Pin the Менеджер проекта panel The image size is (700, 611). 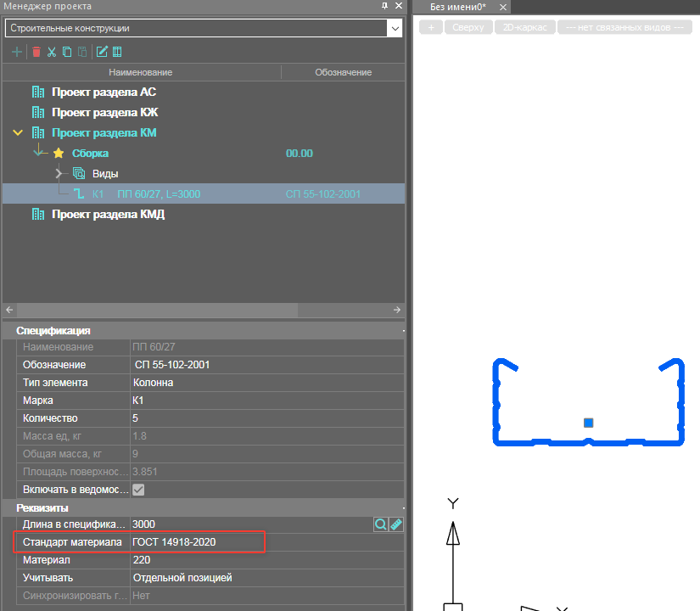click(384, 6)
